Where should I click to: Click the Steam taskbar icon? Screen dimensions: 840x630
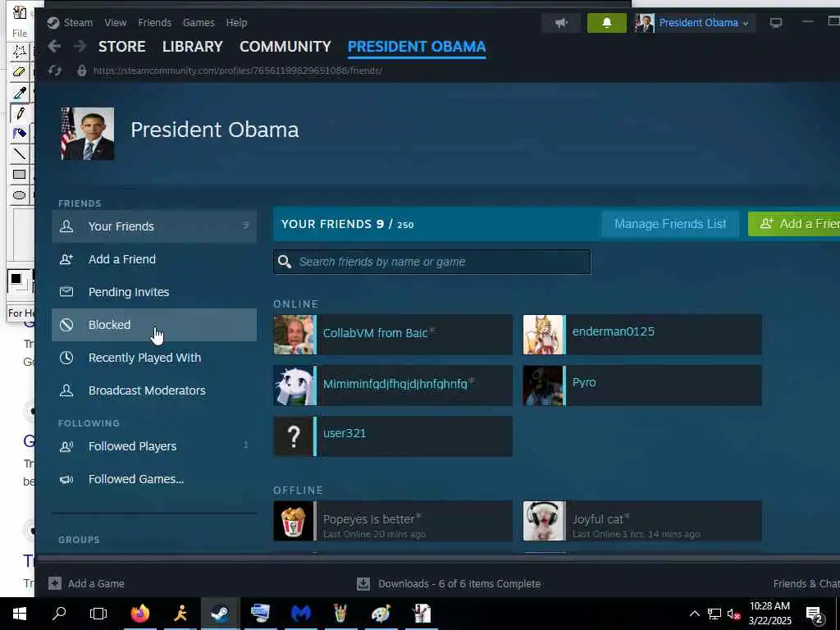[x=220, y=614]
